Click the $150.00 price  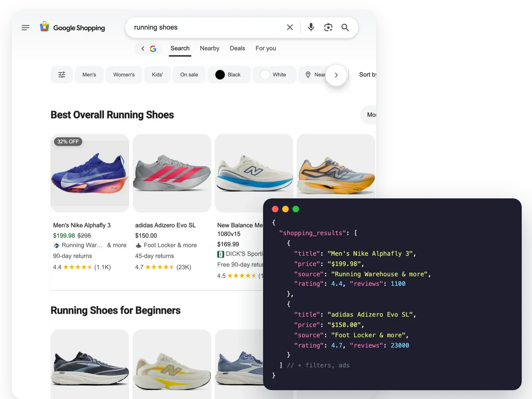pos(146,236)
